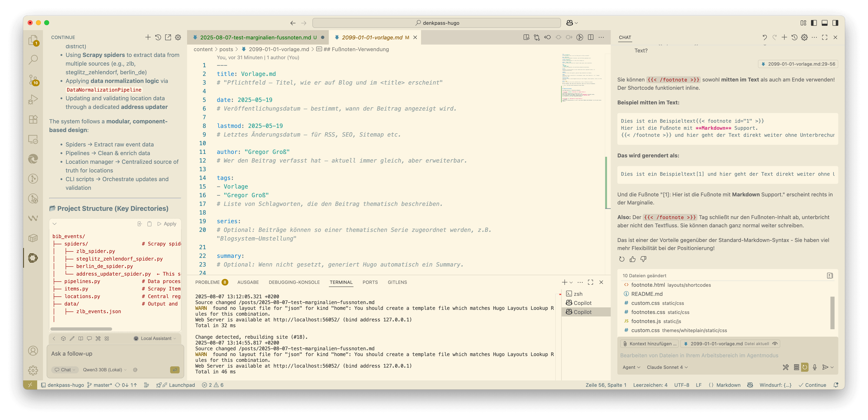Open the tools wrench in the Continue toolbar

tap(98, 339)
